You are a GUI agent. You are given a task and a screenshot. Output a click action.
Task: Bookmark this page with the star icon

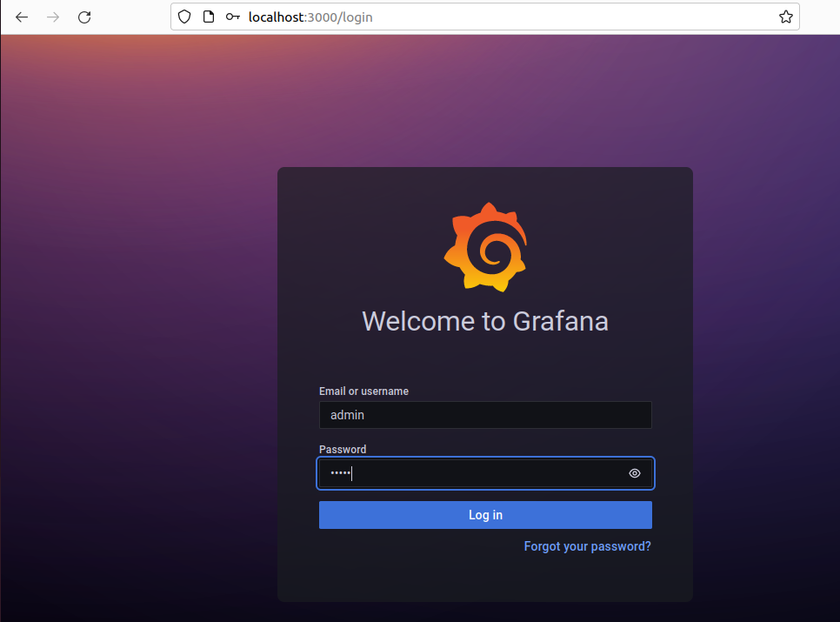pos(785,17)
